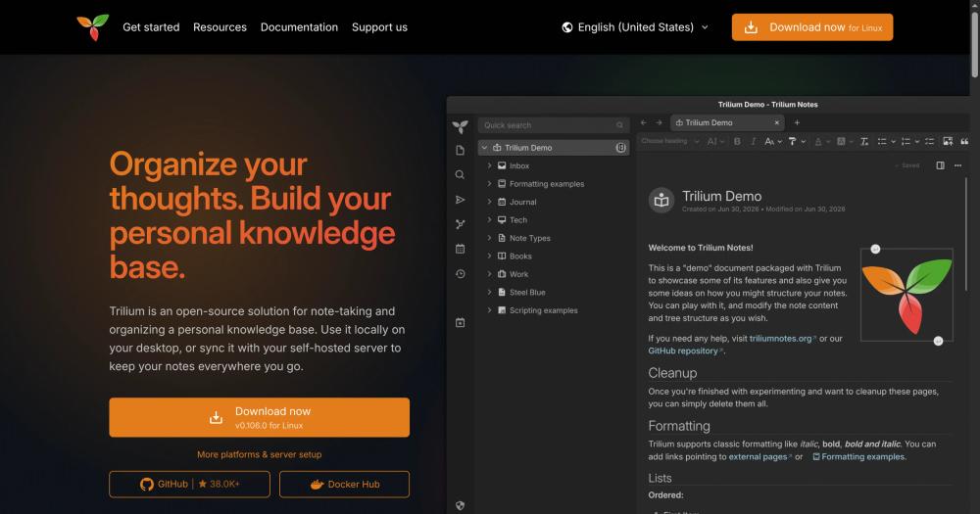This screenshot has height=514, width=980.
Task: Follow the triliumnotes.org link in the note
Action: click(x=781, y=339)
